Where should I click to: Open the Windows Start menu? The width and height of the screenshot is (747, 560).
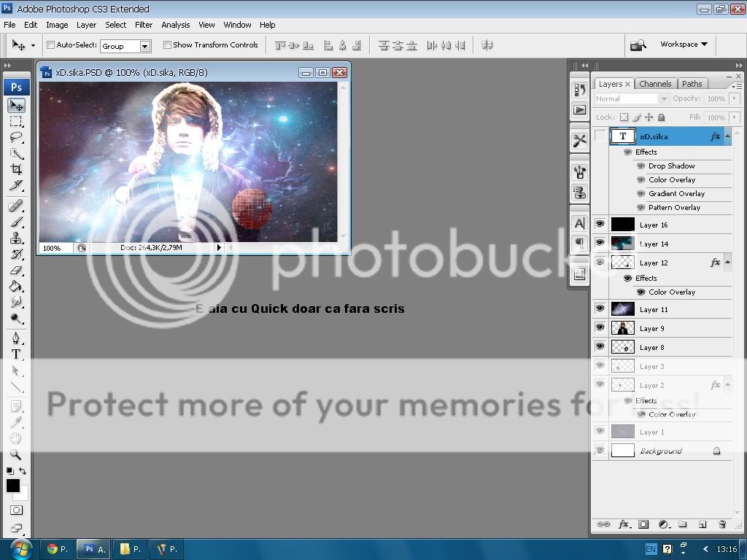[x=20, y=549]
